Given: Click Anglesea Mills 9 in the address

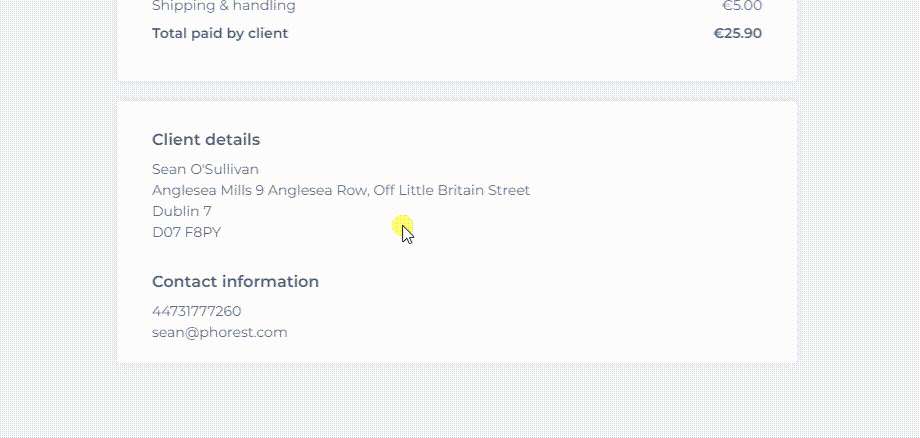Looking at the screenshot, I should click(x=208, y=191).
